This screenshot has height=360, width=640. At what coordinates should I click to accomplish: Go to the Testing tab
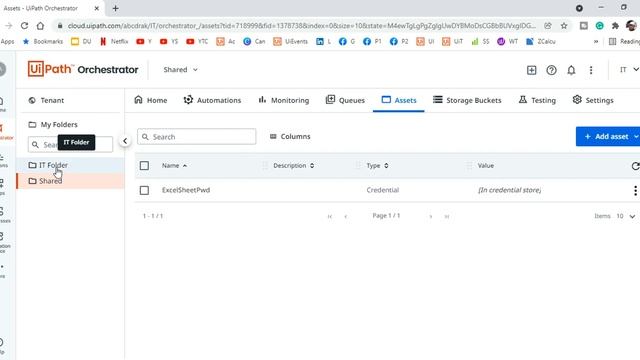click(537, 100)
